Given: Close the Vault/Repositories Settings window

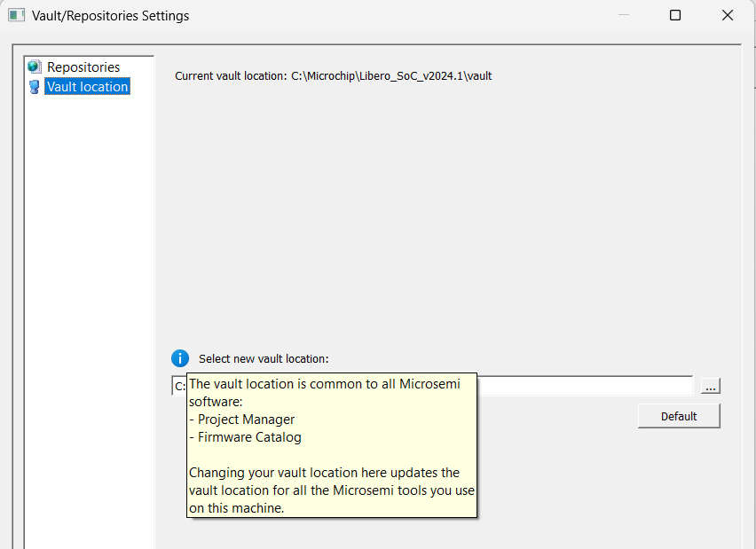Looking at the screenshot, I should pos(728,15).
